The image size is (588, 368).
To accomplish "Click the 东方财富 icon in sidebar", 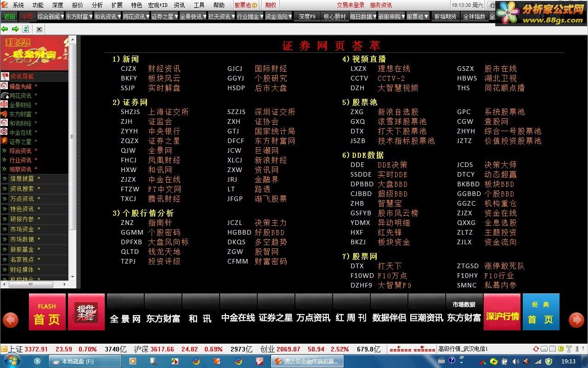I will (x=5, y=114).
